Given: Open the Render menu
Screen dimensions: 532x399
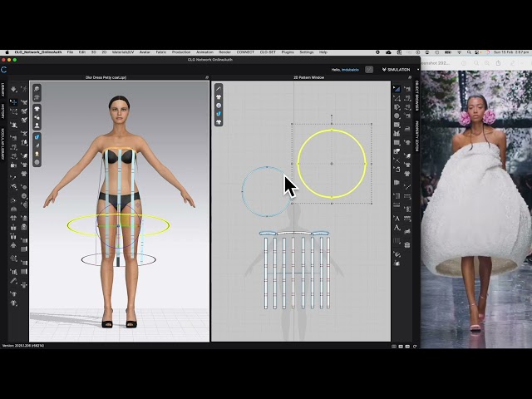Looking at the screenshot, I should click(224, 52).
